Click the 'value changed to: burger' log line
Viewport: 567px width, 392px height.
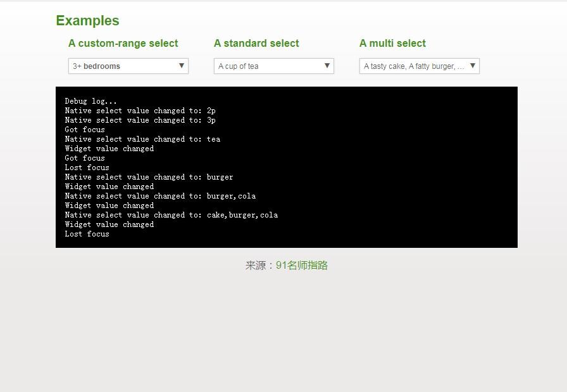(149, 177)
